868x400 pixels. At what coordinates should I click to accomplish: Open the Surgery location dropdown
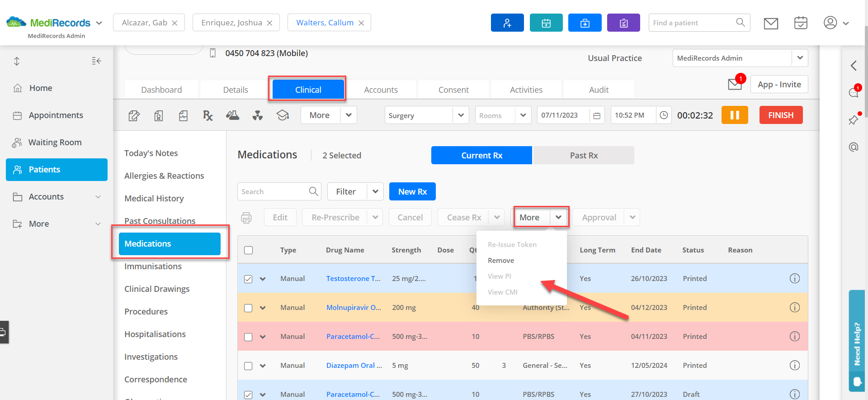tap(461, 115)
